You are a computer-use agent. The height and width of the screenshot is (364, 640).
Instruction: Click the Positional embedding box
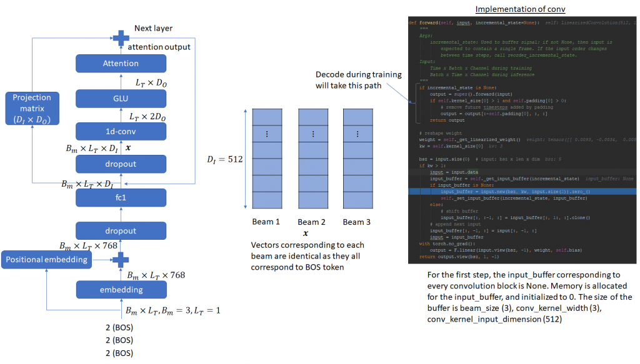coord(46,259)
